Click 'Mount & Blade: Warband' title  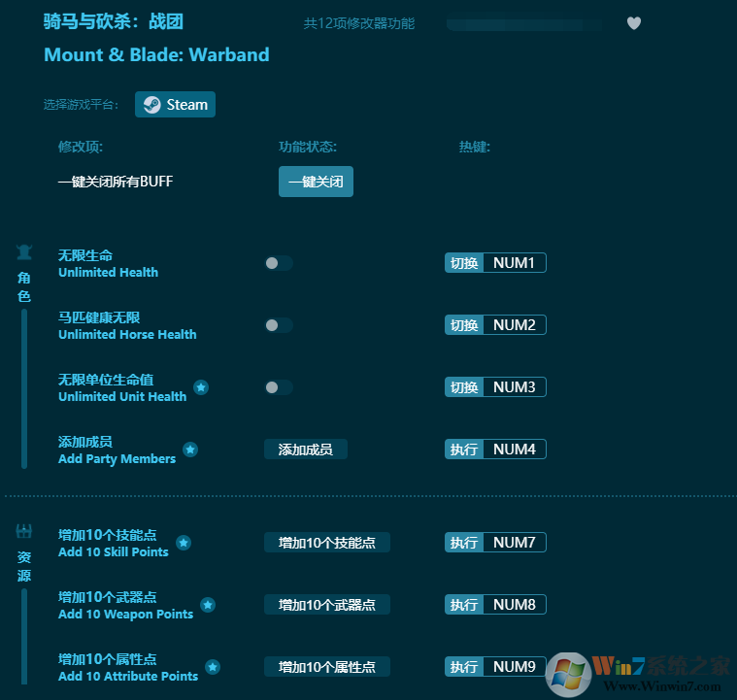(x=156, y=54)
